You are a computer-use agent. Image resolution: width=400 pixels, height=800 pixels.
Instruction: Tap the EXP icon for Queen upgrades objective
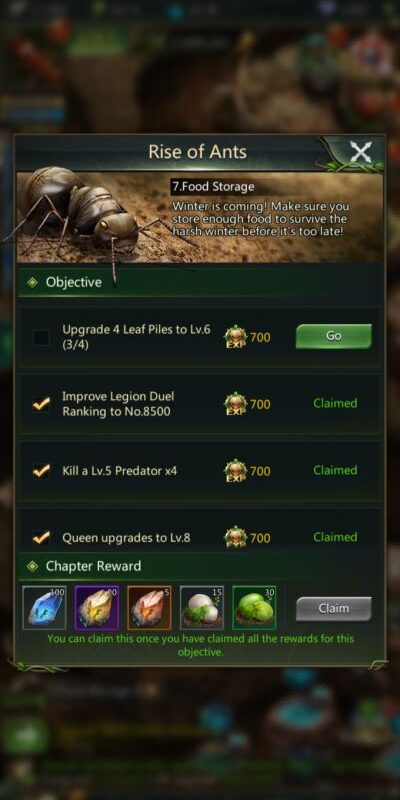[x=236, y=537]
